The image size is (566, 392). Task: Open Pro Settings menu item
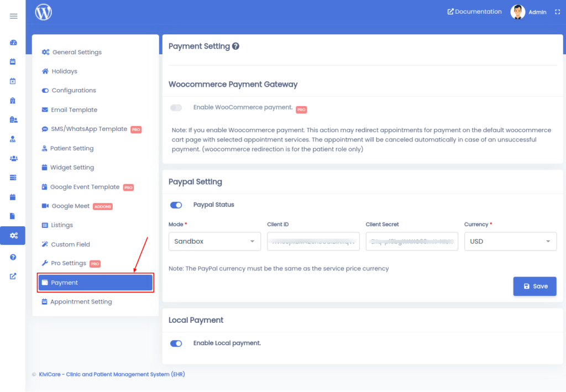pyautogui.click(x=71, y=263)
